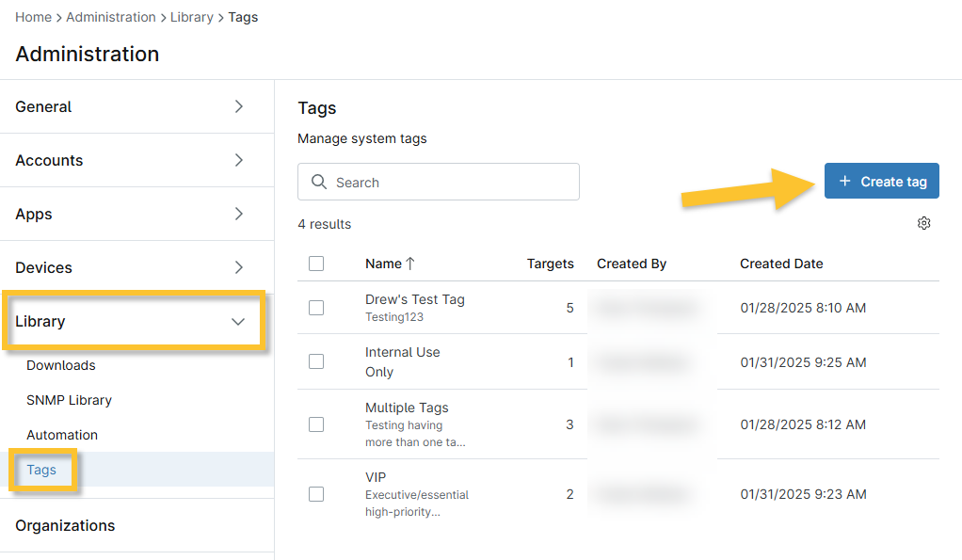This screenshot has height=560, width=962.
Task: Navigate to Home via the breadcrumb
Action: point(33,16)
